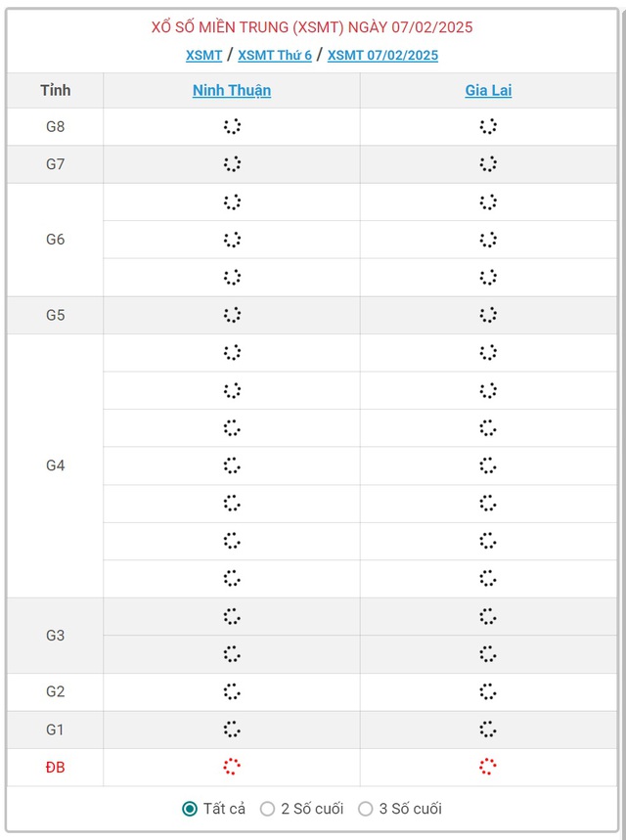
Task: Click the G4 prize row label
Action: 55,465
